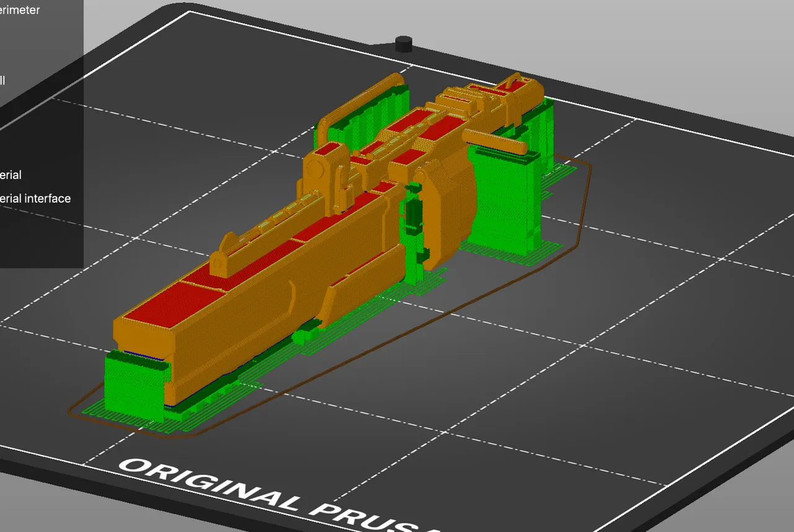Click the empty legend panel background area
Image resolution: width=794 pixels, height=532 pixels.
[37, 242]
